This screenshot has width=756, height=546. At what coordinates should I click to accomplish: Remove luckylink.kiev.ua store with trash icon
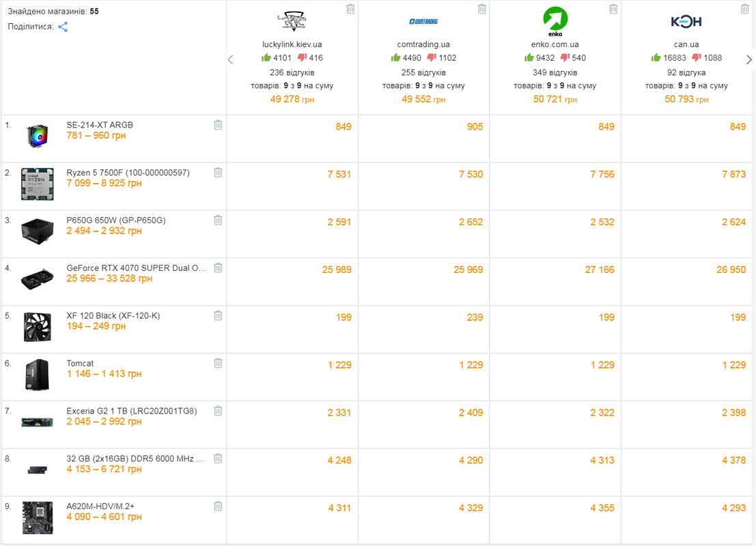(350, 9)
